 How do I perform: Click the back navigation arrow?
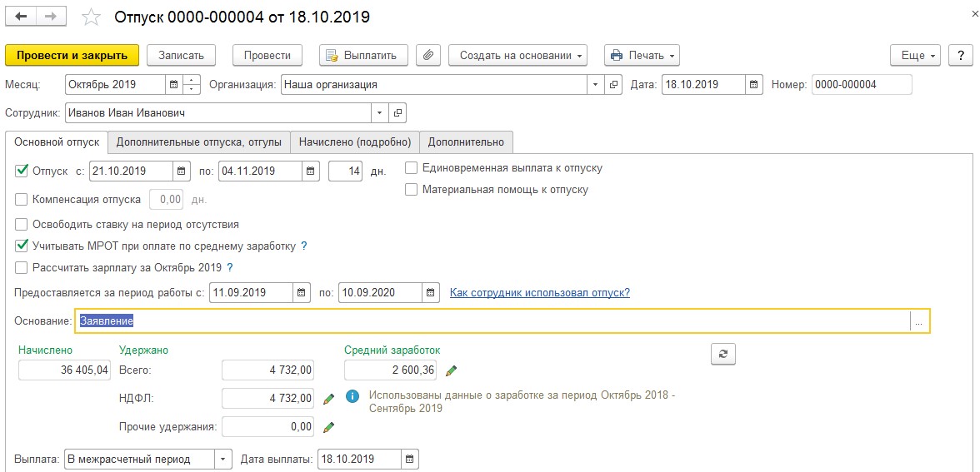[x=21, y=17]
